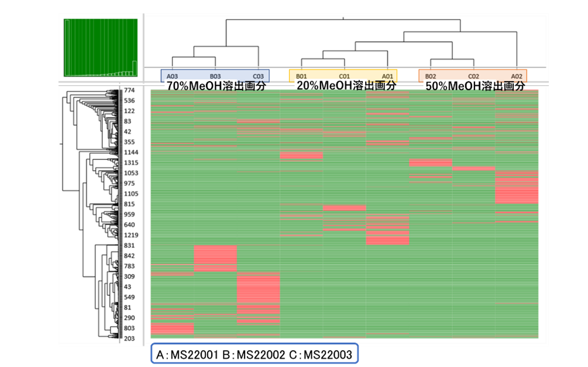Click the C03 sample column label
The height and width of the screenshot is (367, 588).
259,77
